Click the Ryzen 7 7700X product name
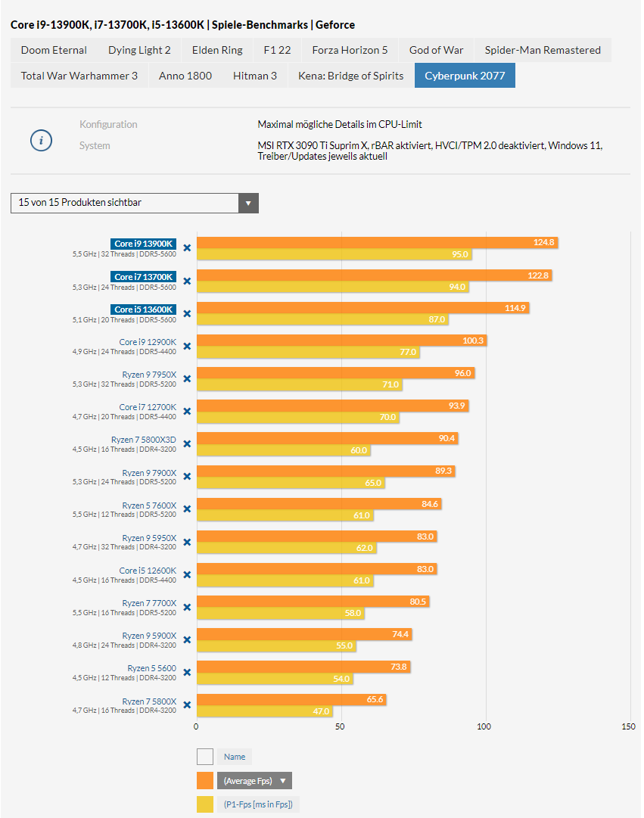The height and width of the screenshot is (818, 644). pyautogui.click(x=149, y=603)
